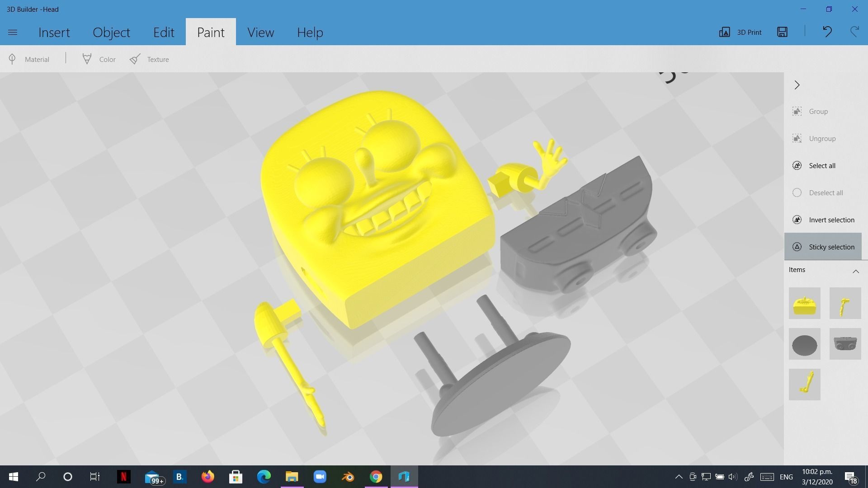This screenshot has height=488, width=868.
Task: Collapse the Items section
Action: point(855,271)
